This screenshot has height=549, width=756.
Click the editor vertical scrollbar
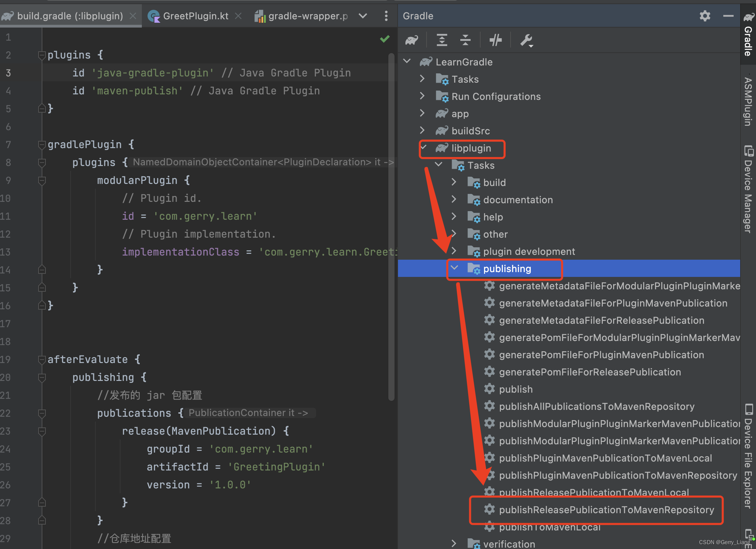tap(391, 227)
